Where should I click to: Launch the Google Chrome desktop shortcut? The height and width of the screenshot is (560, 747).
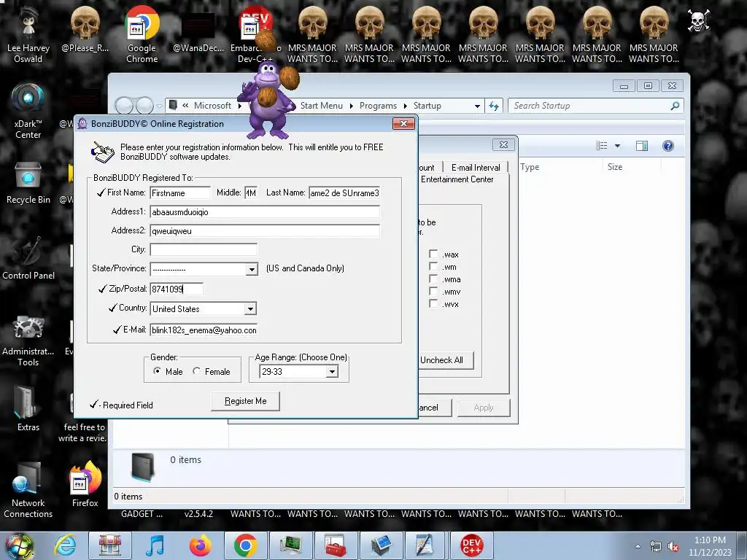point(142,34)
